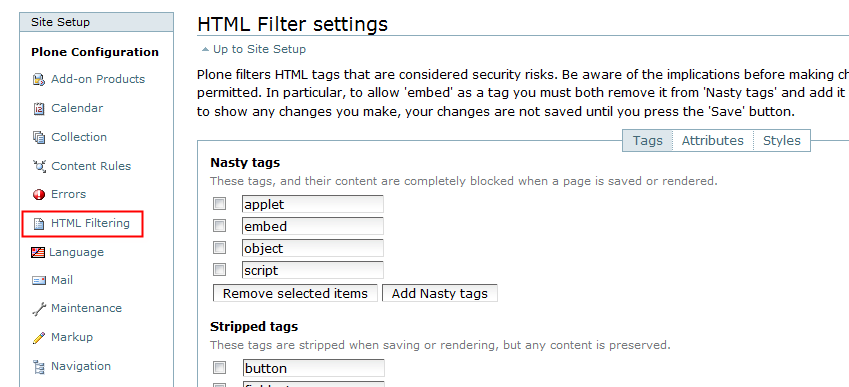Toggle the script tag checkbox
This screenshot has width=849, height=387.
pyautogui.click(x=219, y=270)
